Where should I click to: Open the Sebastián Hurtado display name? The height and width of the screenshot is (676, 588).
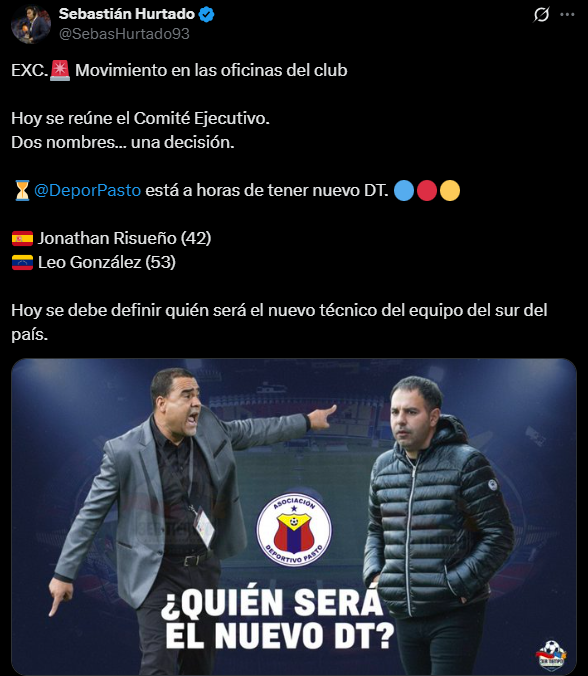point(127,14)
